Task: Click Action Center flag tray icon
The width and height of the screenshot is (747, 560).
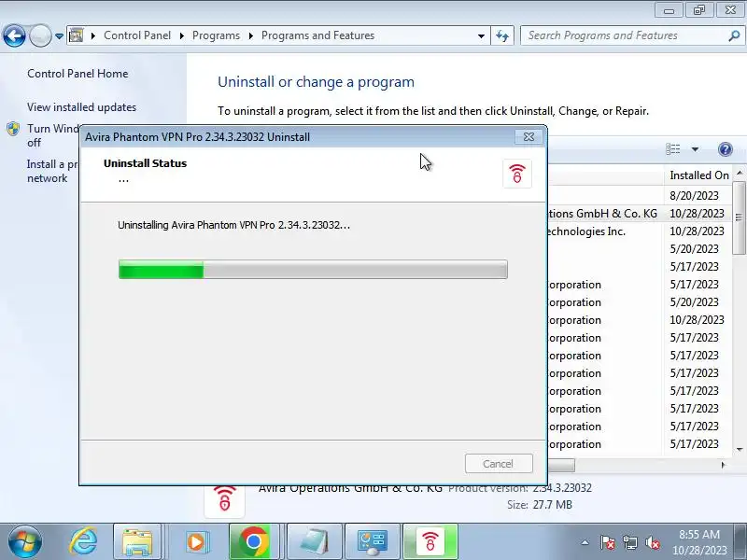Action: click(607, 542)
